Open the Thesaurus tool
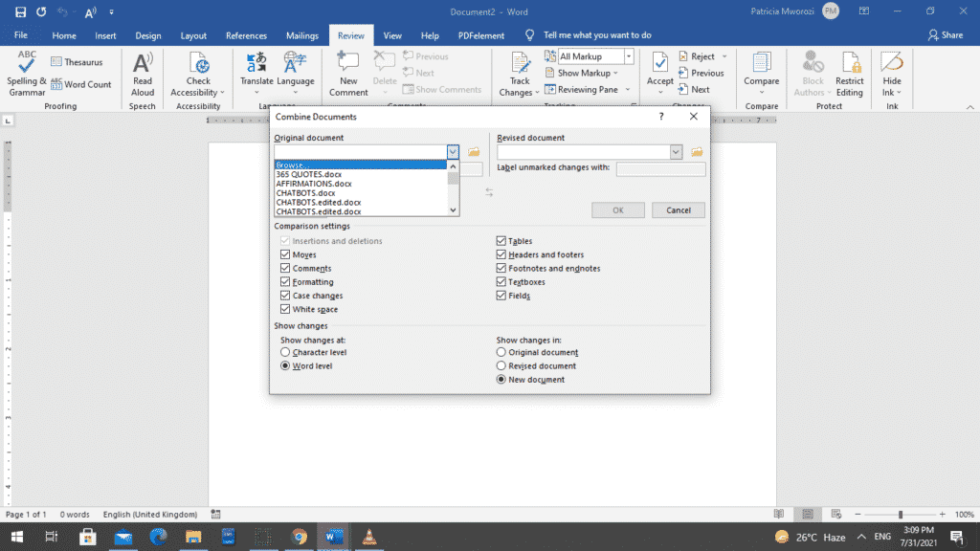This screenshot has height=551, width=980. (x=77, y=62)
